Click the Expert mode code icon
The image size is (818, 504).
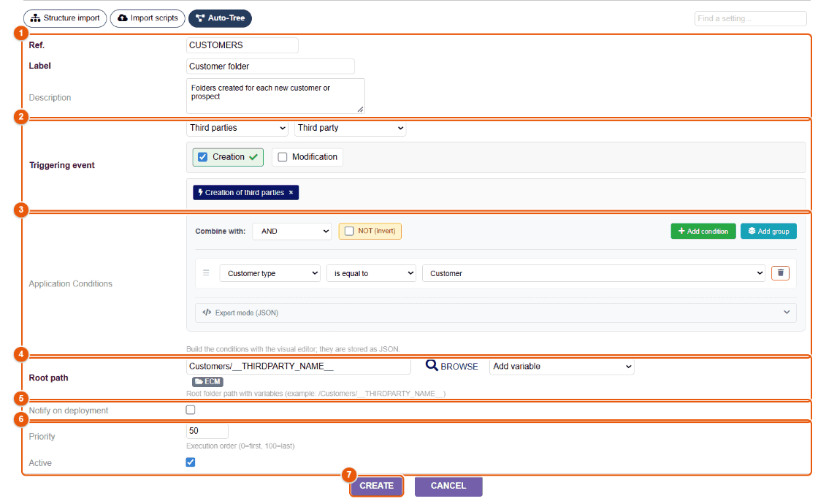(207, 313)
